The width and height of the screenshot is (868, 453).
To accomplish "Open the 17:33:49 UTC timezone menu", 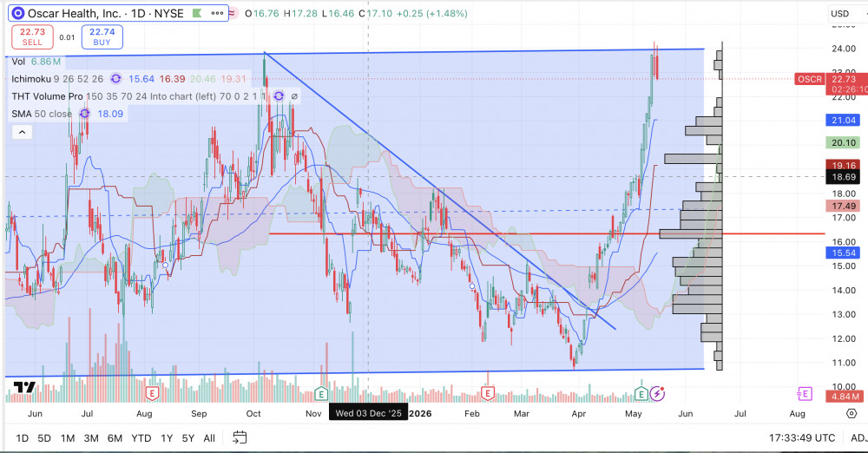I will click(x=801, y=438).
